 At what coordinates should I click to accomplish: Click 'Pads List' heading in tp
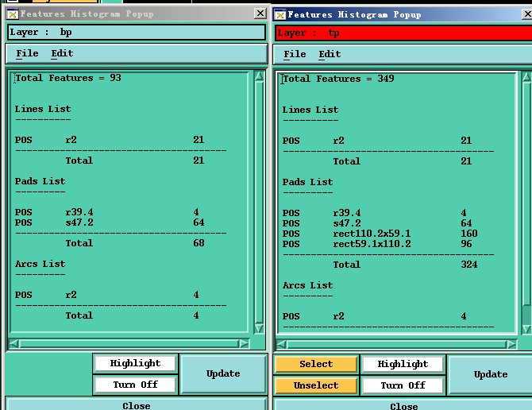click(307, 182)
